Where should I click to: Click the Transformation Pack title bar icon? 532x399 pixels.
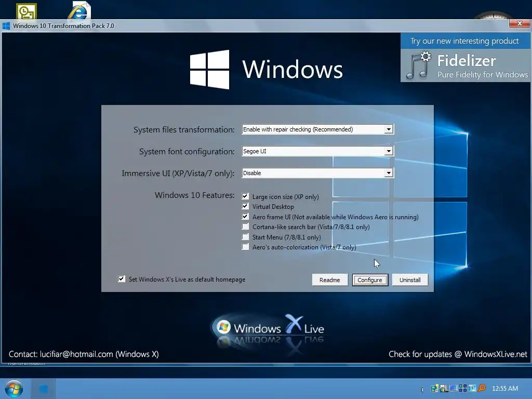coord(6,26)
